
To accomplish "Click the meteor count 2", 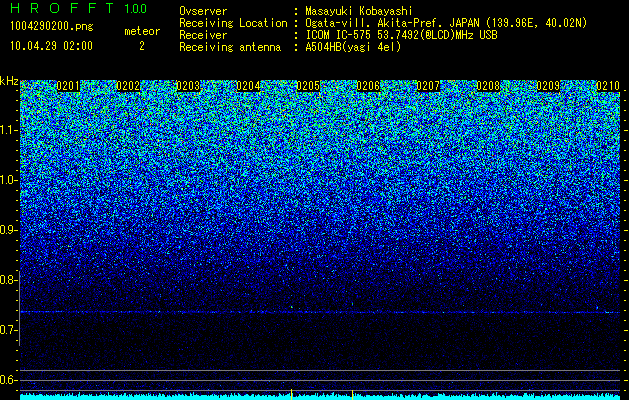I will pyautogui.click(x=142, y=46).
